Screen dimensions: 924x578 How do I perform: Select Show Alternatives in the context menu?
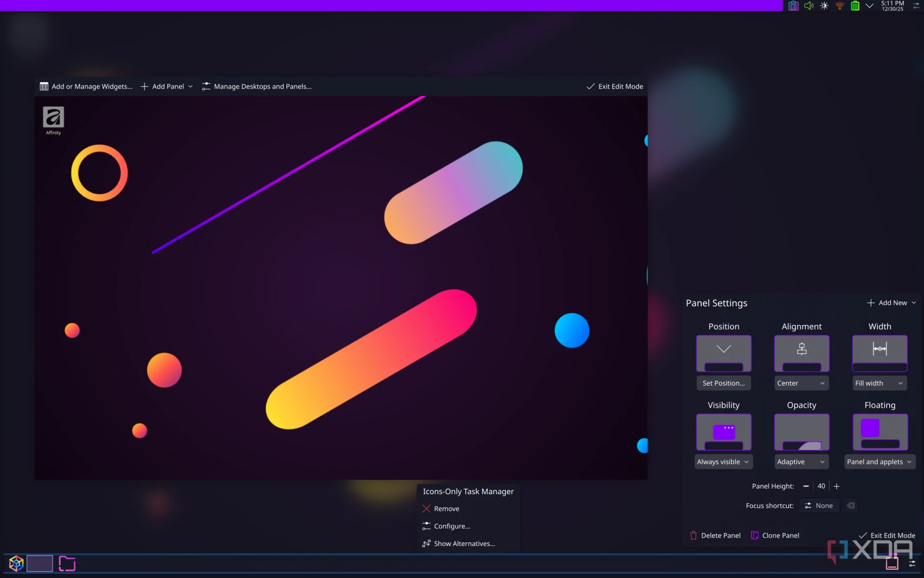pos(464,543)
